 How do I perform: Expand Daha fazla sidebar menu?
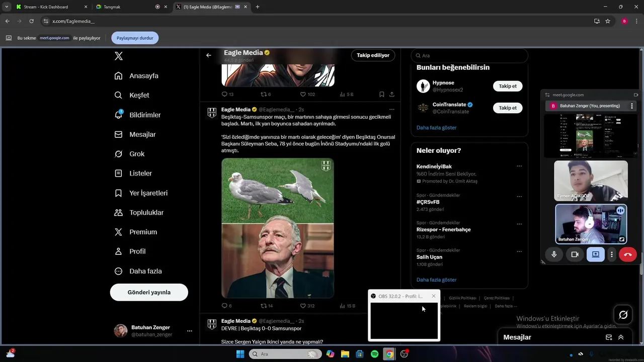click(138, 271)
